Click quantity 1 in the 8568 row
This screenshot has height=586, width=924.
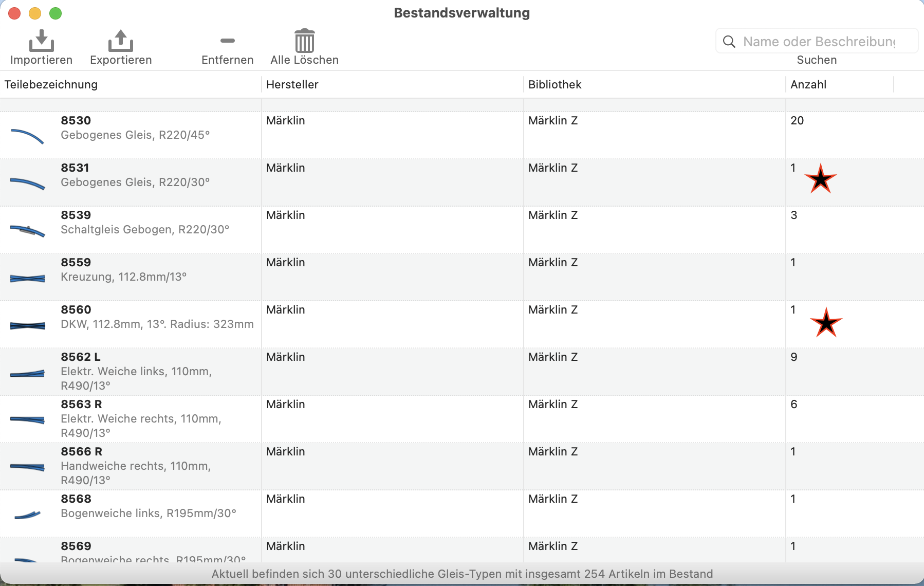(x=793, y=499)
